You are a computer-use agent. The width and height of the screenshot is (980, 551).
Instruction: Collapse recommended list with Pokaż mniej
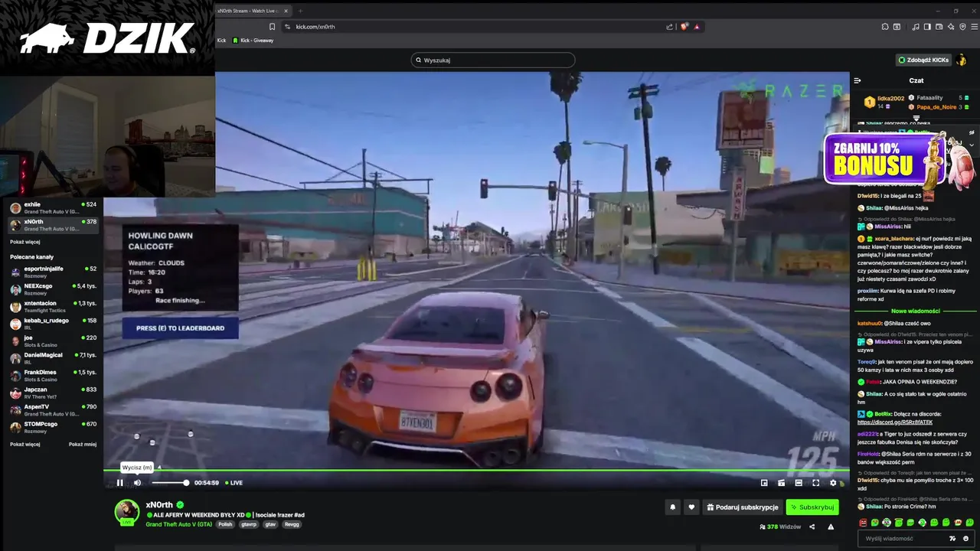83,444
